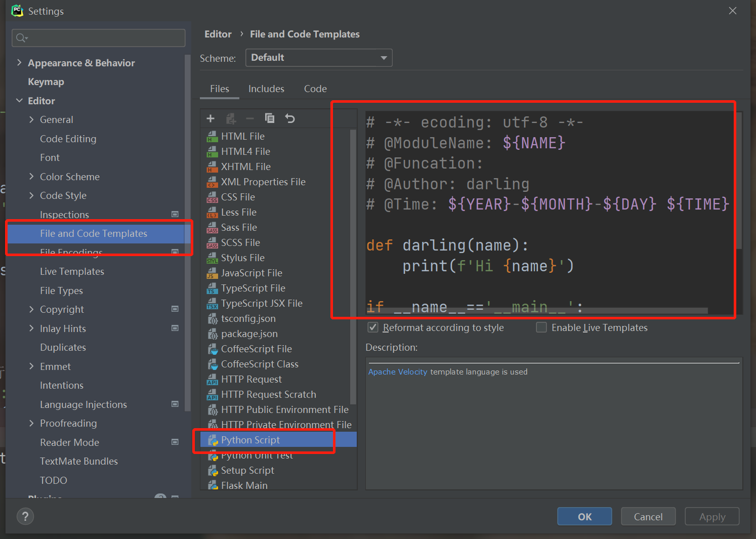The width and height of the screenshot is (756, 539).
Task: Click the Cancel button
Action: coord(648,516)
